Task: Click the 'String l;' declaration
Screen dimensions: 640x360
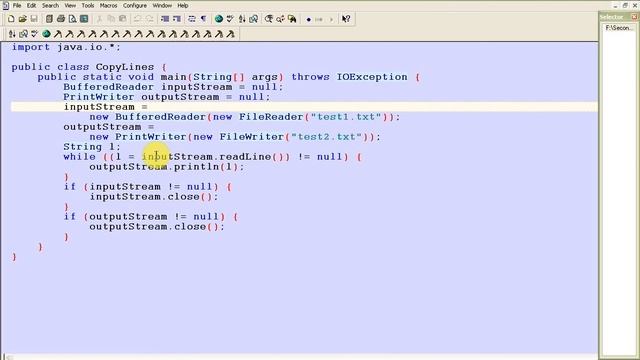Action: pyautogui.click(x=92, y=147)
